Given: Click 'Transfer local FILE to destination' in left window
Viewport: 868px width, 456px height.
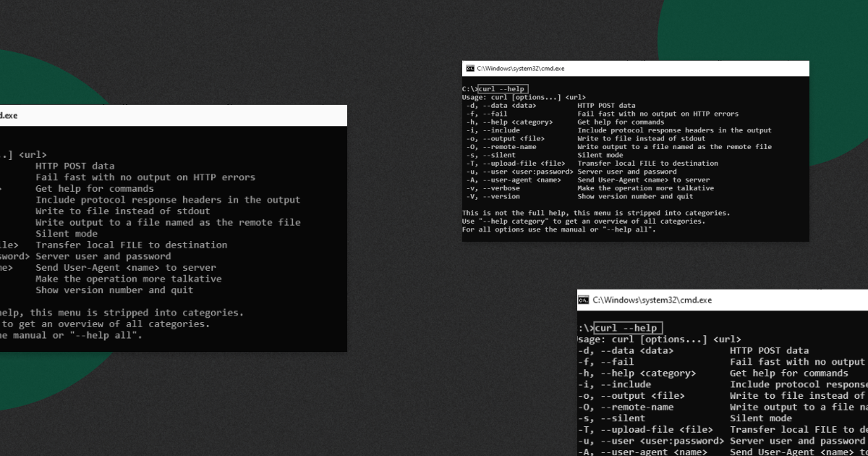Looking at the screenshot, I should [x=132, y=245].
